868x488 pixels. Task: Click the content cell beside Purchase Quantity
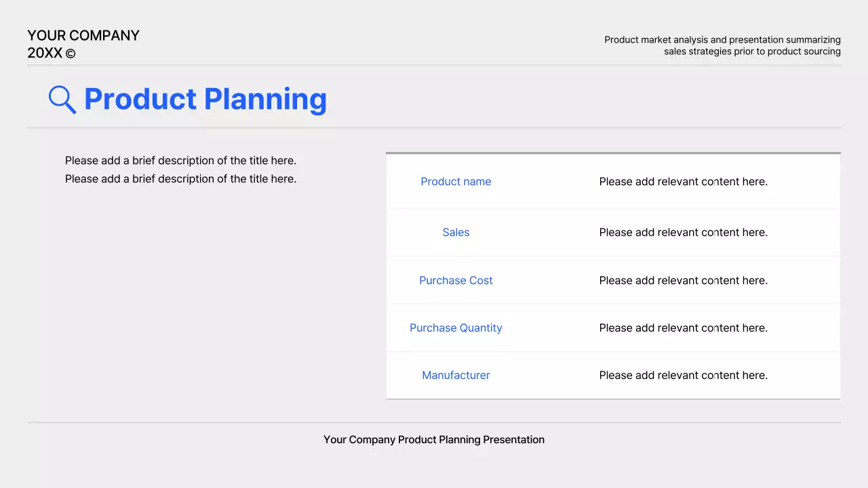click(x=683, y=327)
